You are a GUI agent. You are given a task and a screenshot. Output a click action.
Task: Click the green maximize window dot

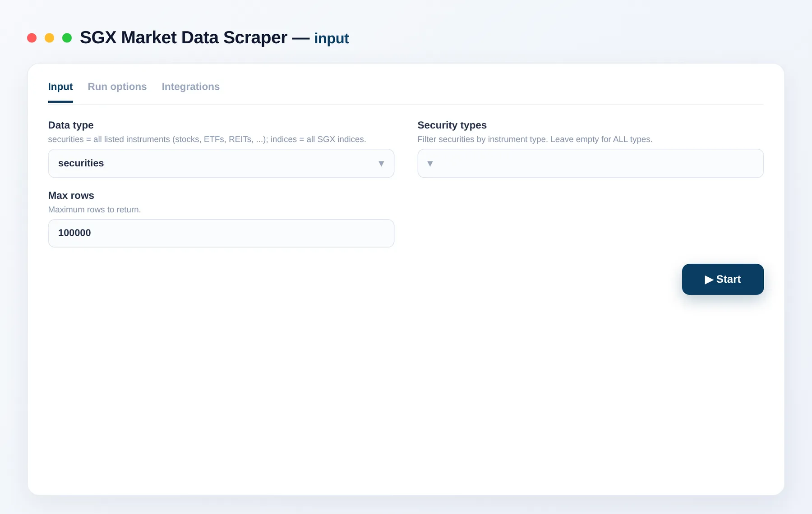(67, 38)
